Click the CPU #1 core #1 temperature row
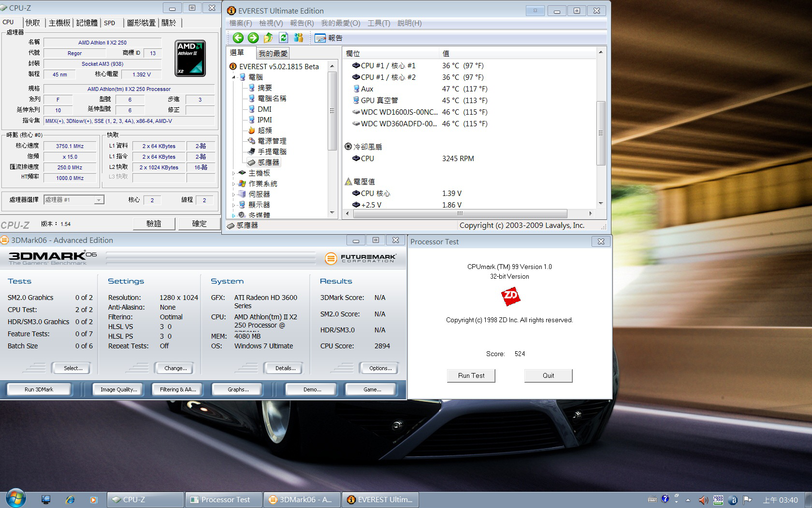Viewport: 812px width, 508px height. 469,65
